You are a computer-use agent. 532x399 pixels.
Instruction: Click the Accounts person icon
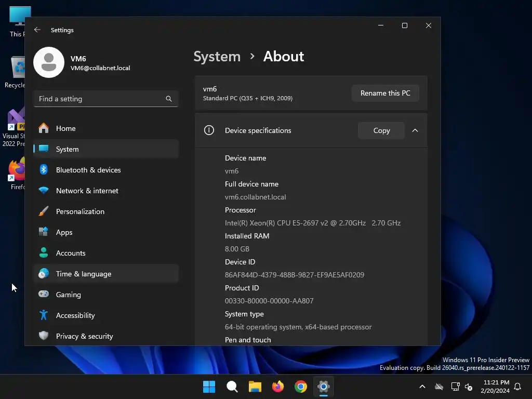(x=44, y=253)
